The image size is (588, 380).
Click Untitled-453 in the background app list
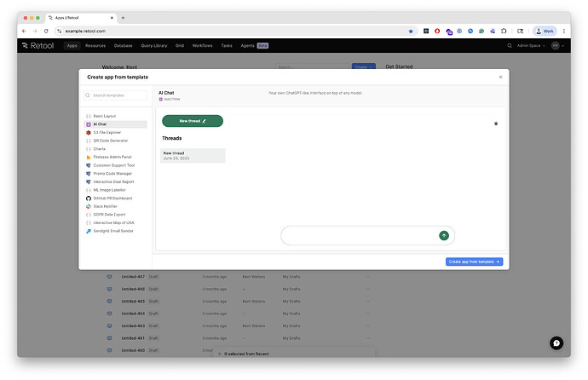[133, 326]
